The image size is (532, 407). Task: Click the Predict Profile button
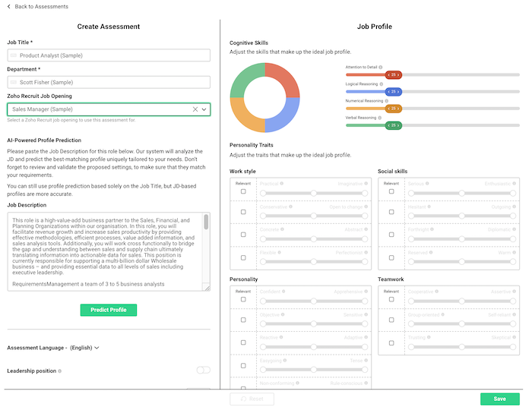coord(109,310)
